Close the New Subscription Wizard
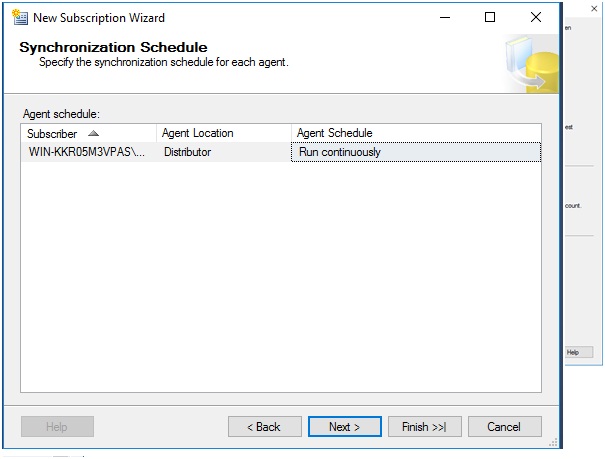Viewport: 605px width, 459px height. 536,17
